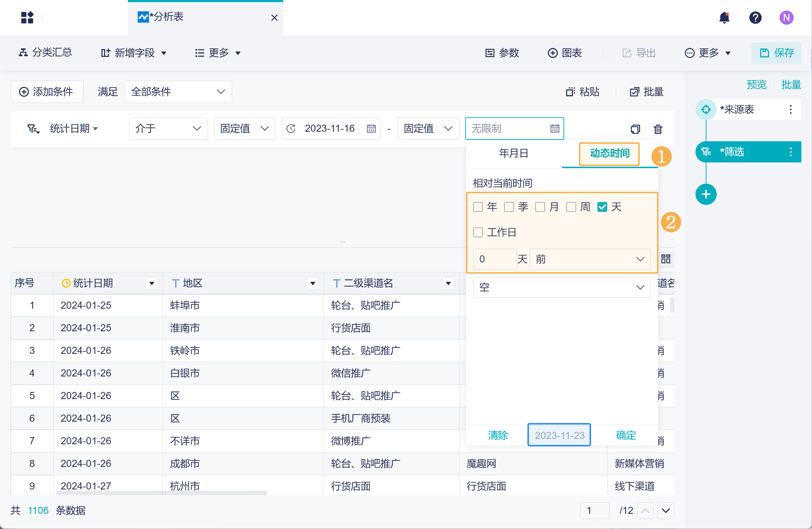Click the grid layout icon above the table

click(x=665, y=259)
